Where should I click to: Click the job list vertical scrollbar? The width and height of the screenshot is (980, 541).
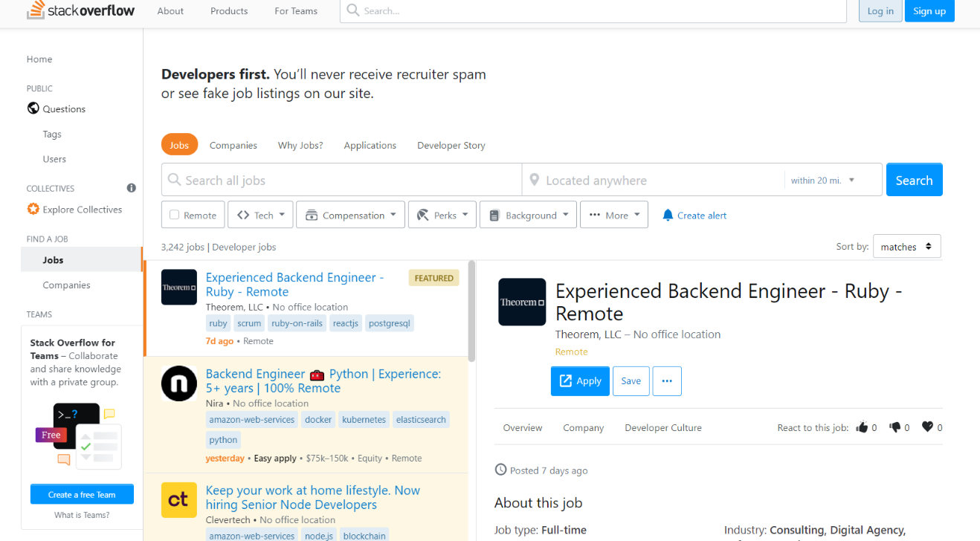[x=471, y=311]
